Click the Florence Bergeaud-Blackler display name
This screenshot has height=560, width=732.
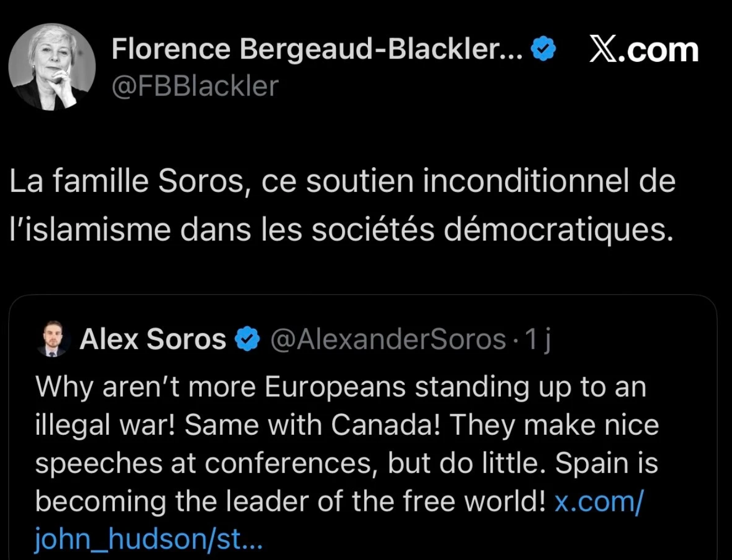click(x=317, y=49)
